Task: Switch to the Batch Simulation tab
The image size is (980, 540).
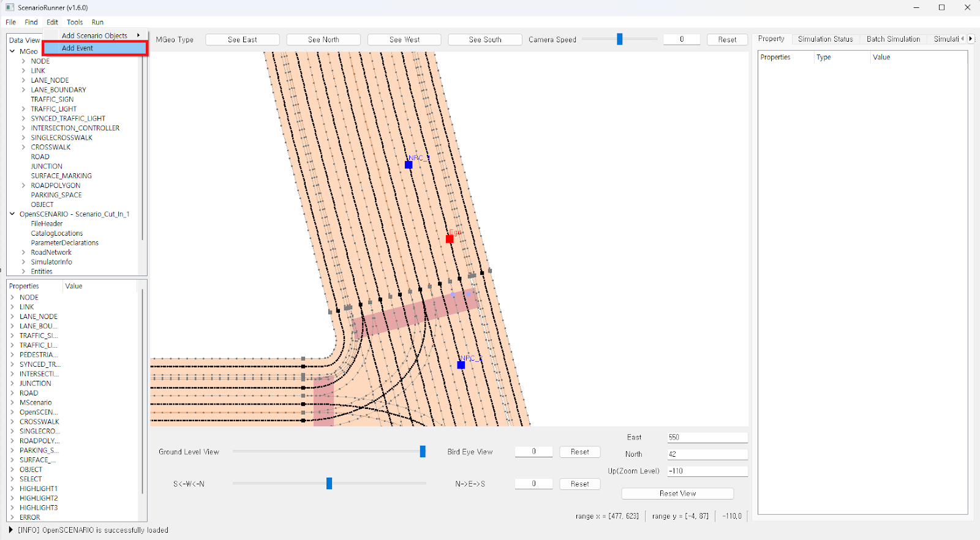Action: (x=893, y=39)
